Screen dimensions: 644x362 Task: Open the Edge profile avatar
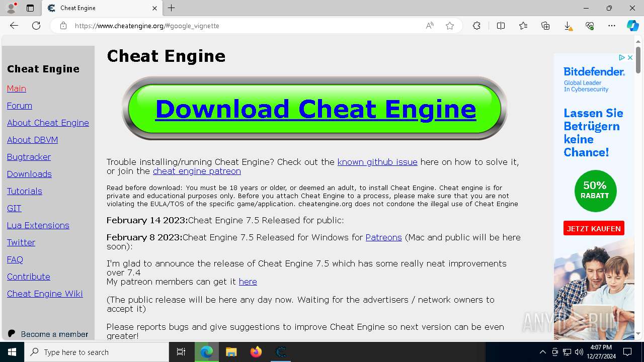click(x=11, y=8)
